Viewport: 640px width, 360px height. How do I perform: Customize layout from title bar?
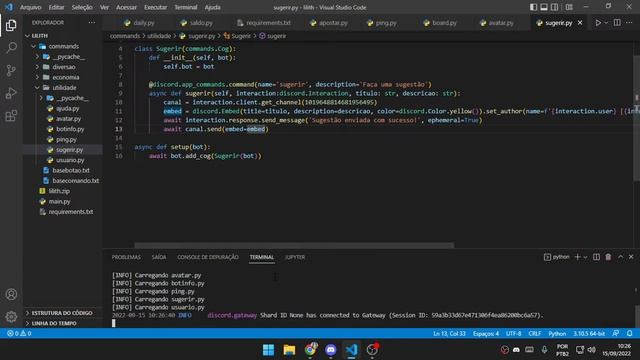click(569, 7)
